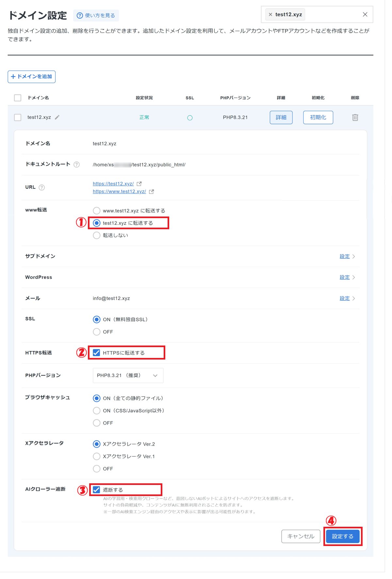The width and height of the screenshot is (392, 579).
Task: Click the help icon next to ドキュメントルート
Action: (x=76, y=165)
